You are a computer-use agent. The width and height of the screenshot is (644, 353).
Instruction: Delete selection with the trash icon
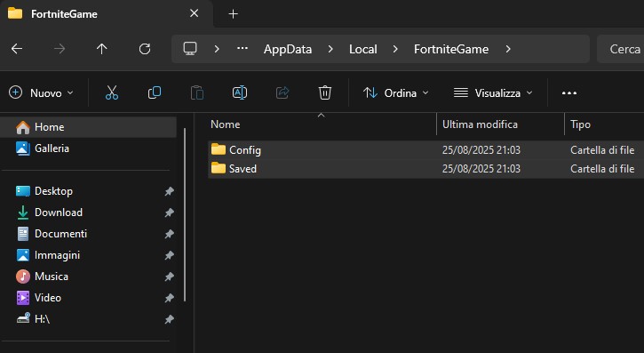click(x=325, y=92)
